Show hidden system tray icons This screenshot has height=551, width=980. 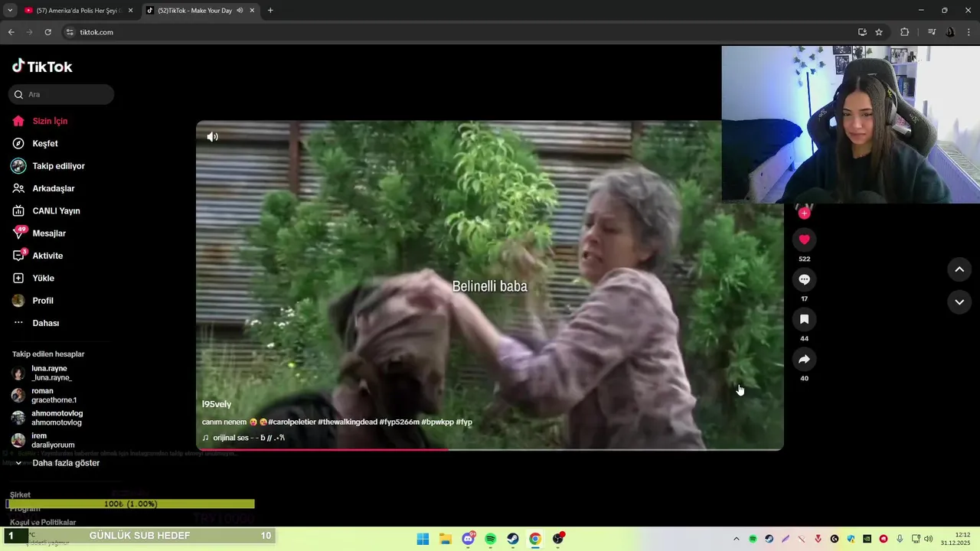tap(737, 539)
